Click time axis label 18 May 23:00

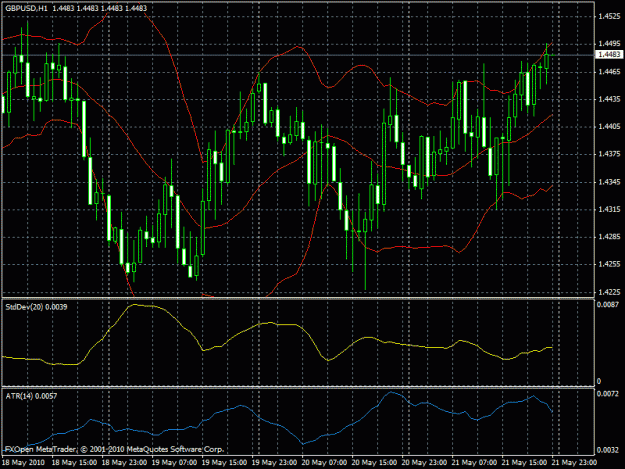pyautogui.click(x=124, y=463)
